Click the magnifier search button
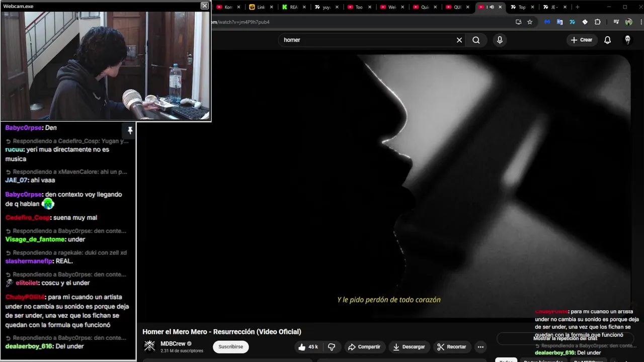This screenshot has width=644, height=362. (x=476, y=40)
